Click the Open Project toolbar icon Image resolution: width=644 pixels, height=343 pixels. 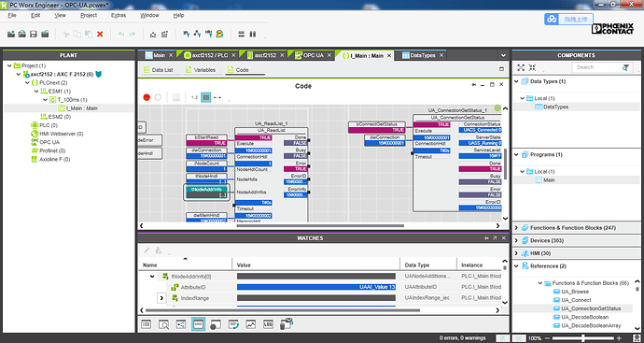[22, 35]
